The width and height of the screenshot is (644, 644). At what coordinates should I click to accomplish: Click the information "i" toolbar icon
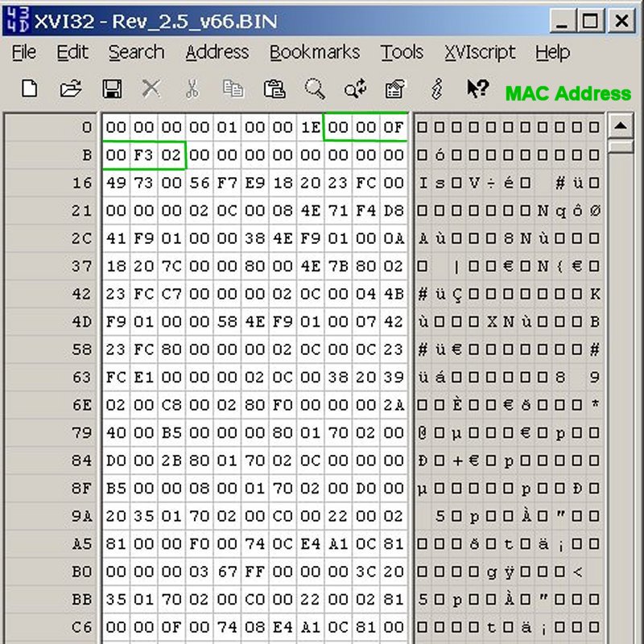coord(437,89)
